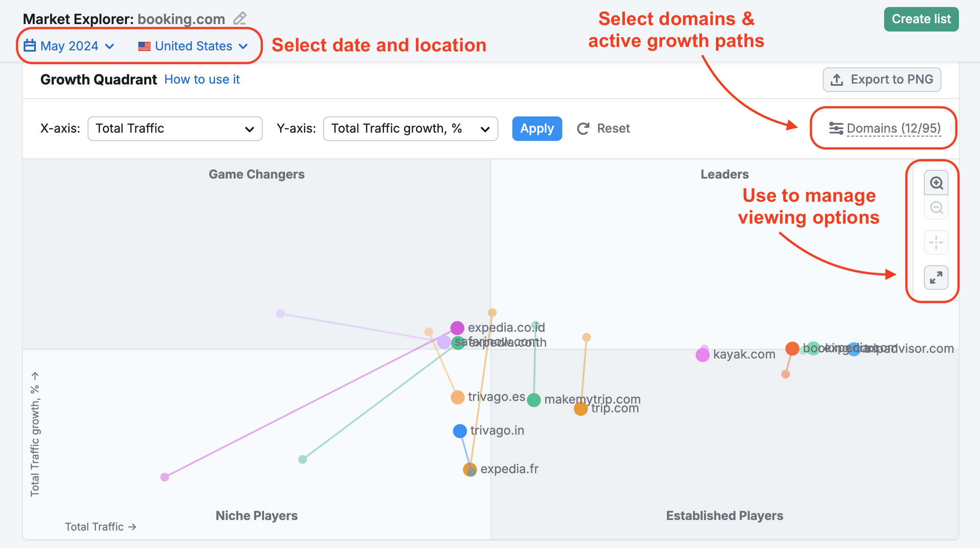Click the sliders icon beside Domains

[x=836, y=128]
